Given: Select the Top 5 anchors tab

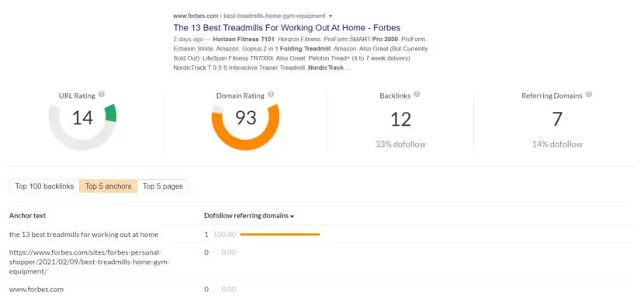Looking at the screenshot, I should tap(108, 186).
